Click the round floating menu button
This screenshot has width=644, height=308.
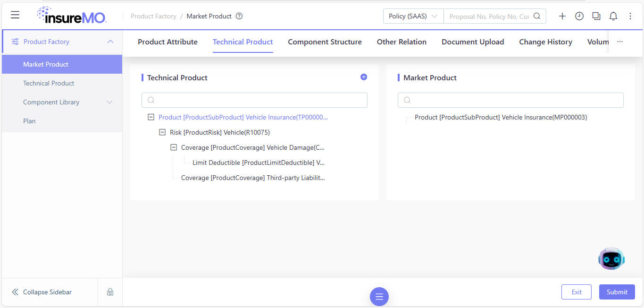click(x=379, y=297)
